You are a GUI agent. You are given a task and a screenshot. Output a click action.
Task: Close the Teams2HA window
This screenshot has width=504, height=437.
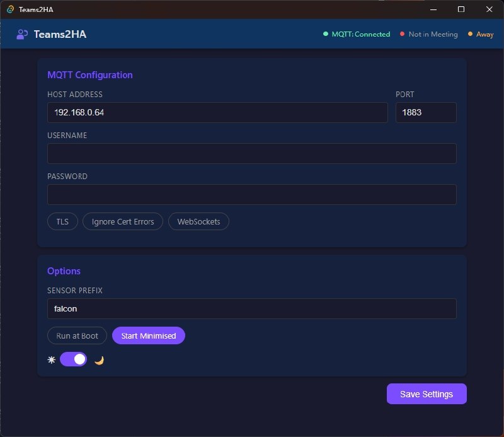click(490, 9)
